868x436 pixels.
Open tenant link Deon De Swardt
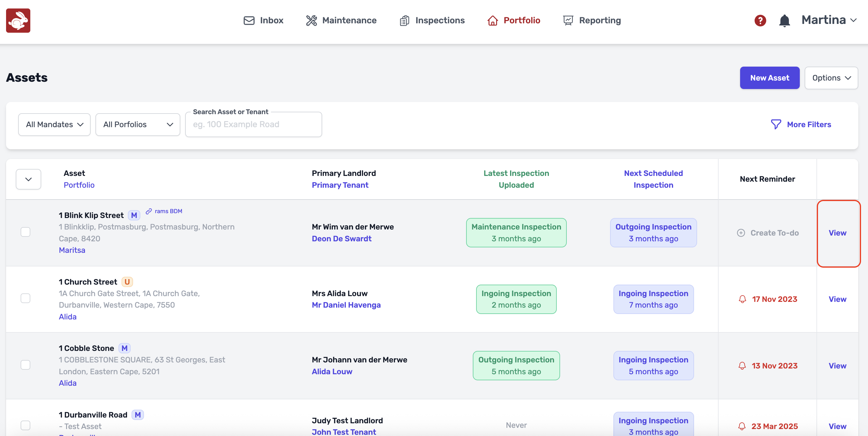pos(341,238)
